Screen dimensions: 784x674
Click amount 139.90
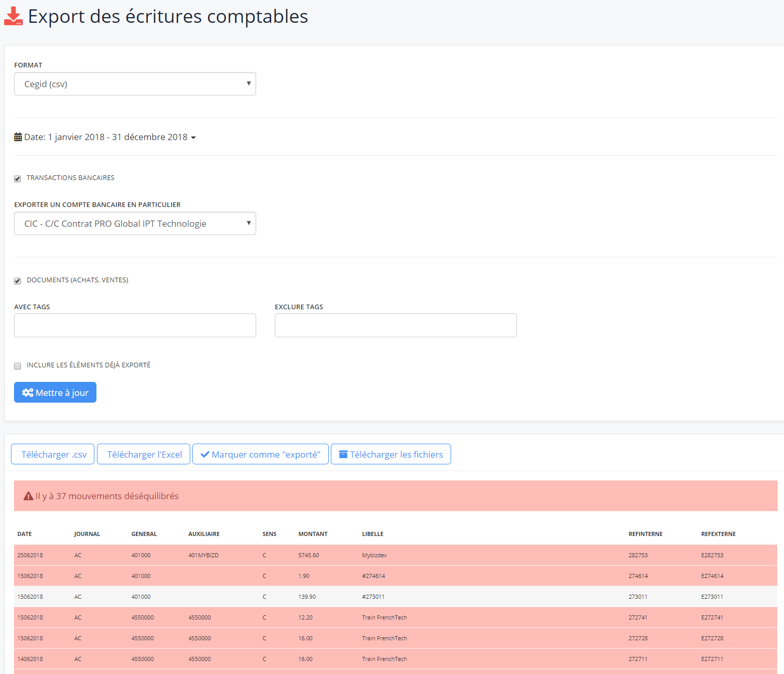point(307,597)
